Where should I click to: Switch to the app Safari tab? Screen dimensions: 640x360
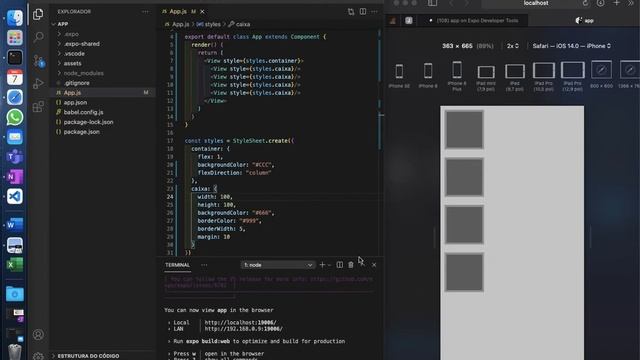(x=584, y=20)
